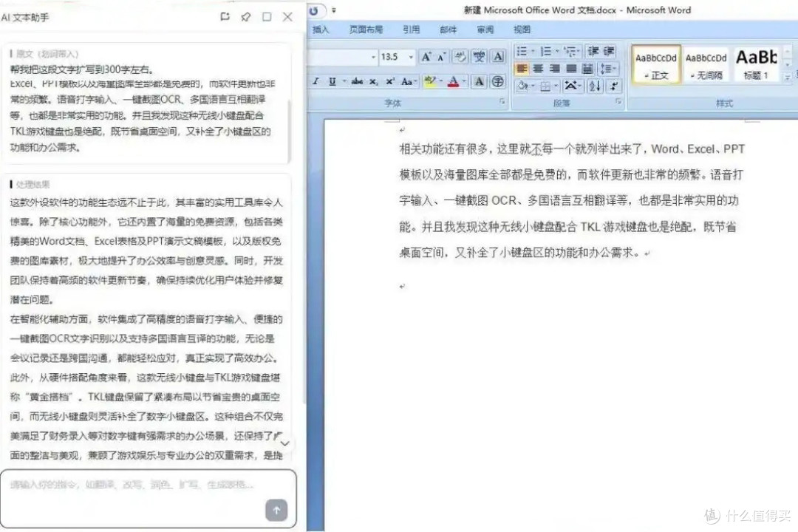Open the 审阅 ribbon tab
The width and height of the screenshot is (798, 532).
(x=485, y=30)
